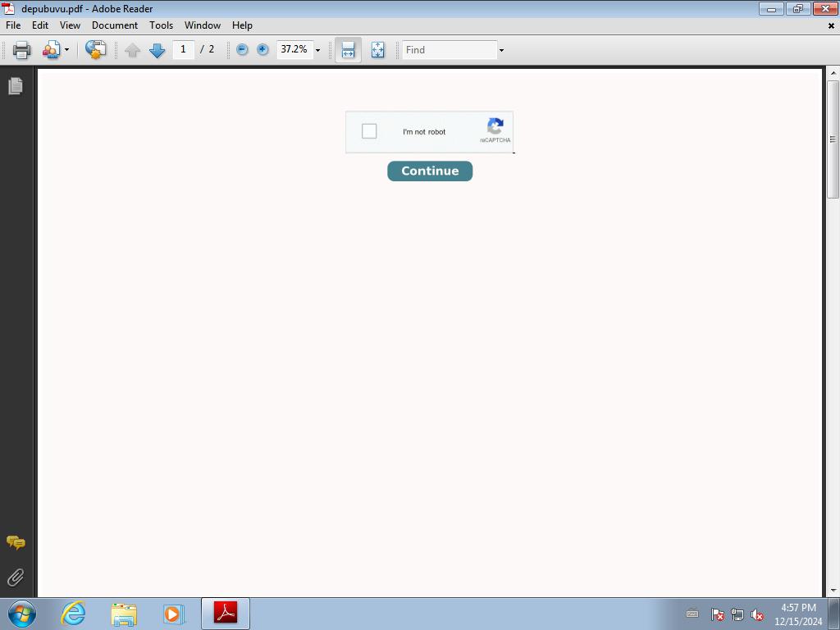Open the Windows Start menu

pos(22,614)
